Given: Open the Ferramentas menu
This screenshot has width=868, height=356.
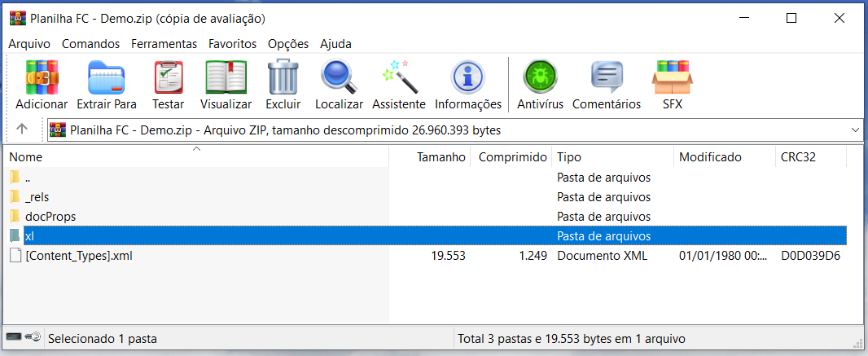Looking at the screenshot, I should [164, 44].
